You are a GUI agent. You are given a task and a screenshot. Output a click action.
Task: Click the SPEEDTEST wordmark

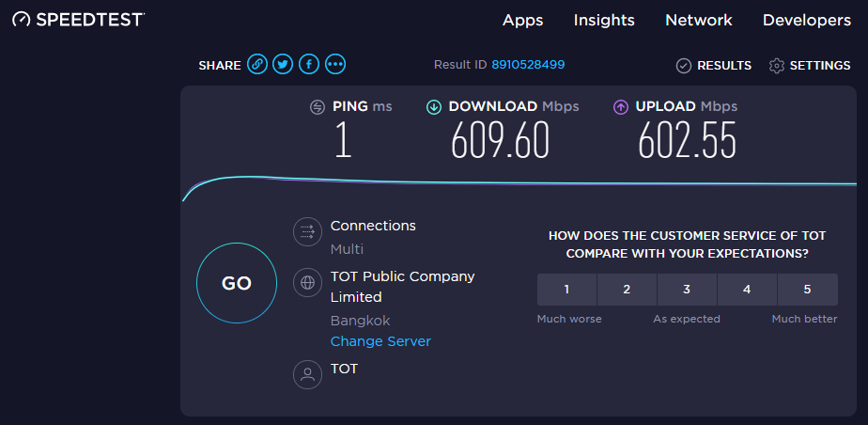[x=90, y=20]
